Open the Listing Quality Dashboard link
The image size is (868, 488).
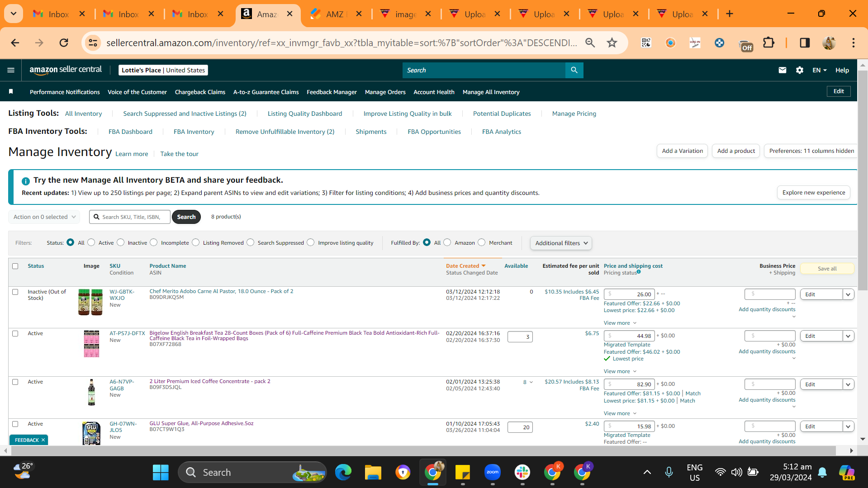click(x=305, y=114)
